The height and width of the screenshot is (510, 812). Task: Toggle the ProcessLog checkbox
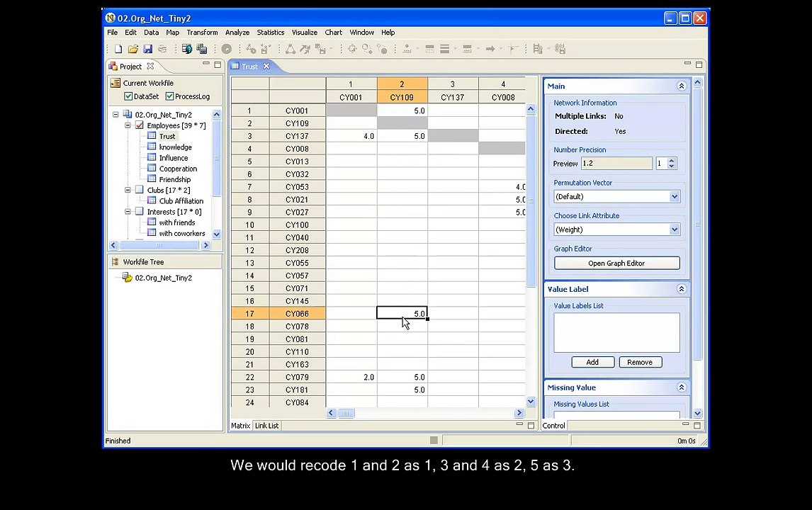[169, 96]
